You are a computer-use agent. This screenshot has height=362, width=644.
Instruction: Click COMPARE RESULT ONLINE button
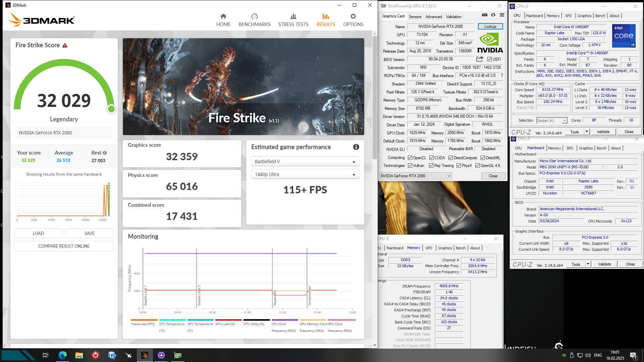64,246
